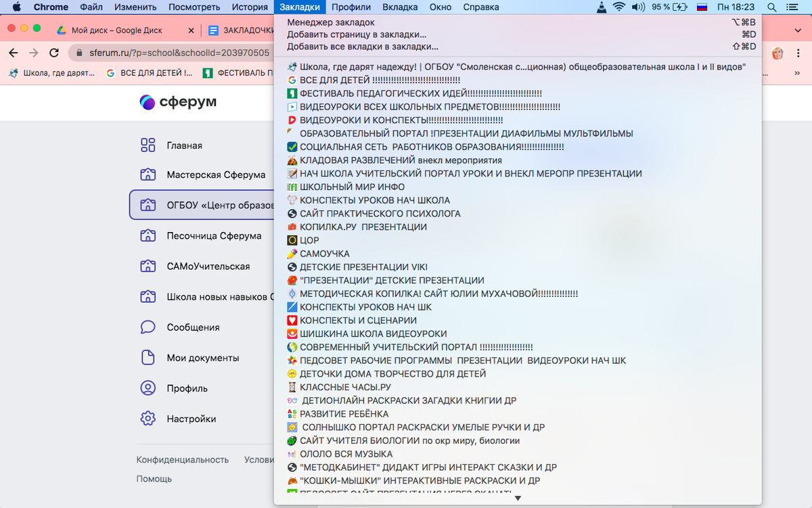Open bookmark ВИДЕОУРОКИ И КОНСПЕКТЫ
The width and height of the screenshot is (812, 508).
coord(518,120)
